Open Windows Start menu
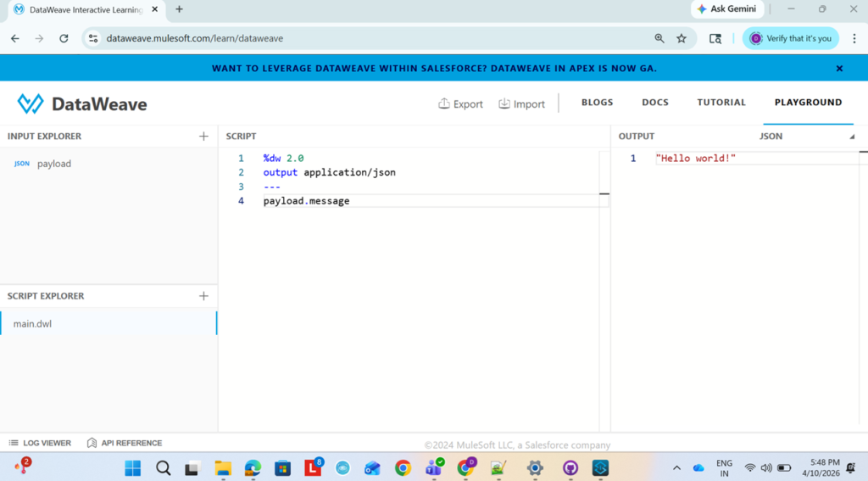The height and width of the screenshot is (481, 868). click(133, 468)
